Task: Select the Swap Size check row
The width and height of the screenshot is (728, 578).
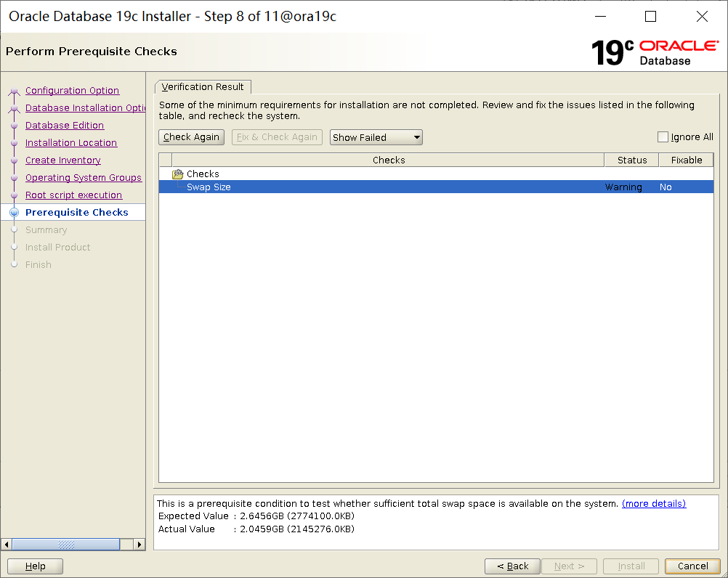Action: click(436, 187)
